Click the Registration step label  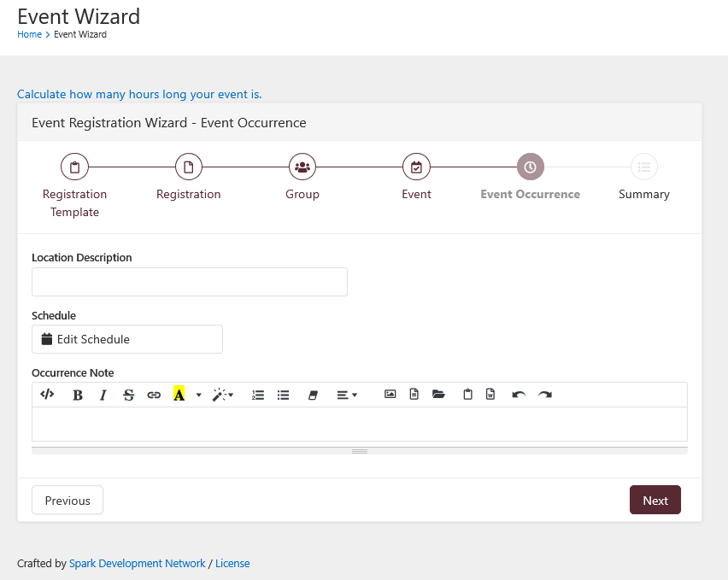click(x=189, y=194)
